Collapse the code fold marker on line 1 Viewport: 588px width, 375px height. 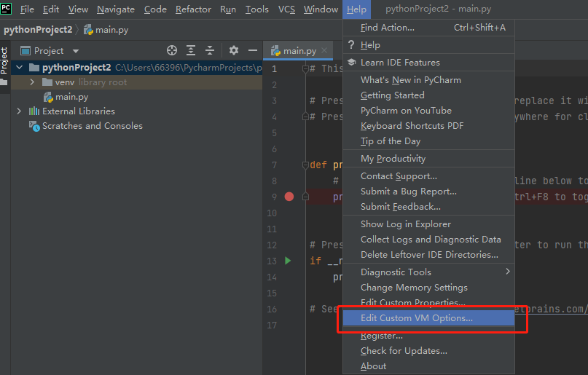click(305, 69)
